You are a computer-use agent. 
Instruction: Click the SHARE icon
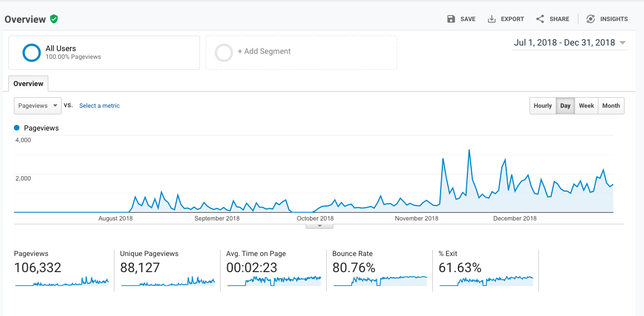point(540,19)
